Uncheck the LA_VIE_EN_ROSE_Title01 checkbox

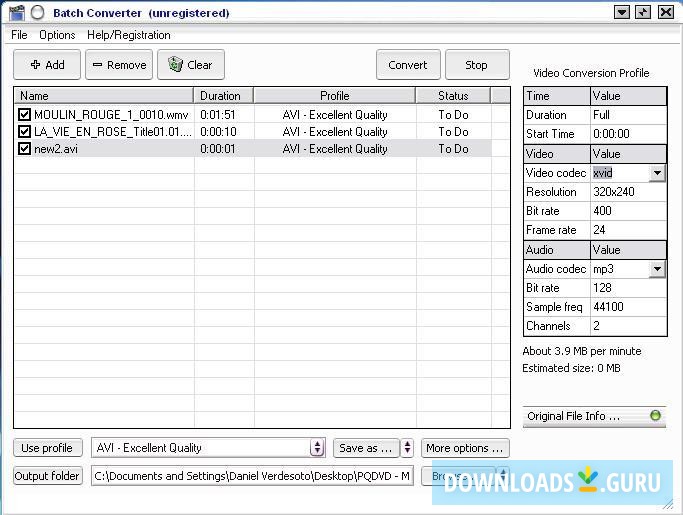click(24, 132)
